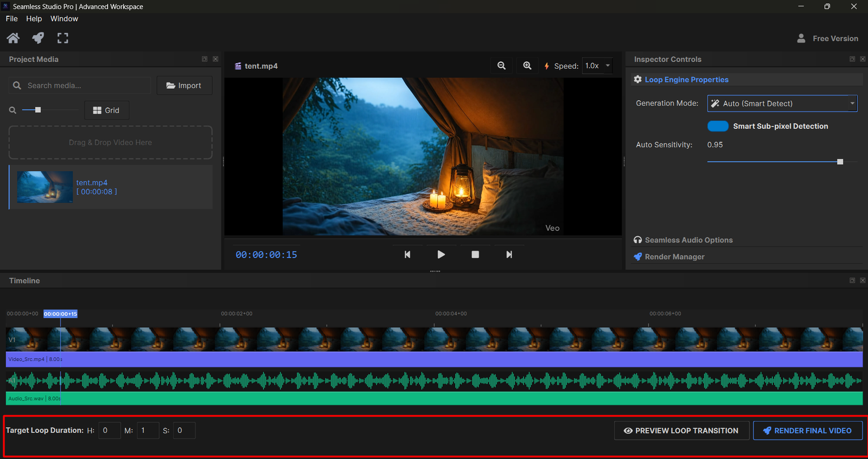This screenshot has height=459, width=868.
Task: Click the thumbnail zoom magnifier icon
Action: click(12, 110)
